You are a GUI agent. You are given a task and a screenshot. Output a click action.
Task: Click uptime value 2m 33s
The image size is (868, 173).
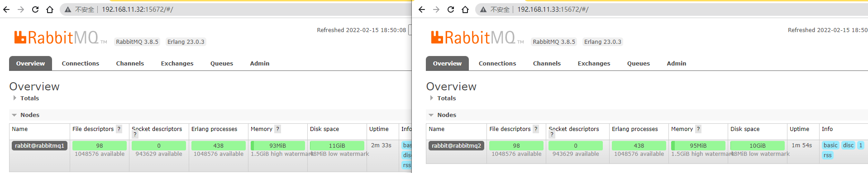click(381, 145)
